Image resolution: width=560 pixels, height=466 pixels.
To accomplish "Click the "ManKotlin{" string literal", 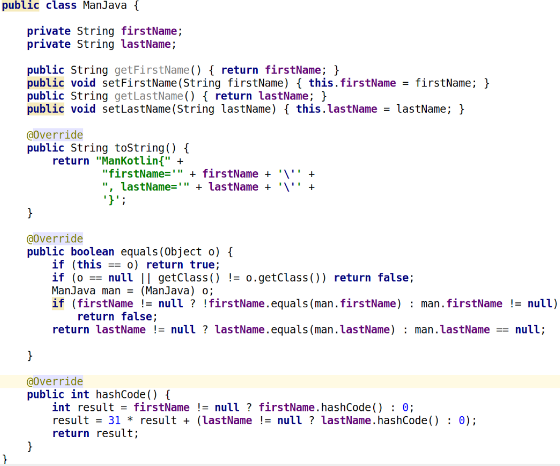I will pos(133,161).
